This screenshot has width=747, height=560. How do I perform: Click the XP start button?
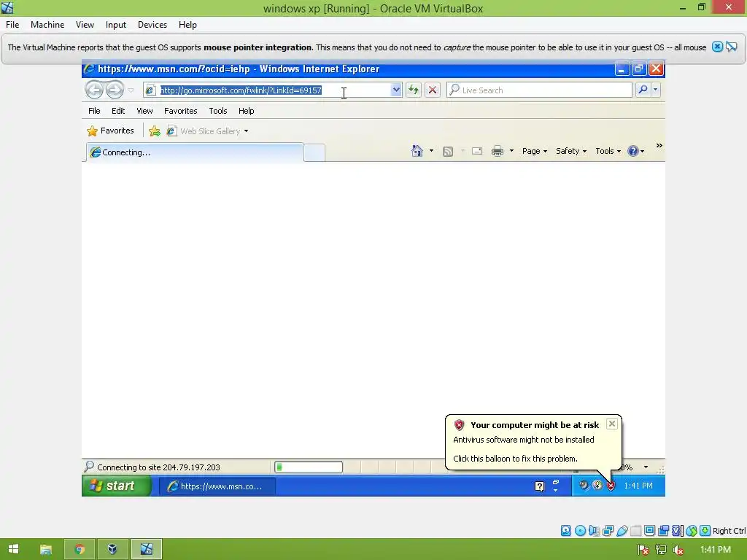click(x=116, y=486)
